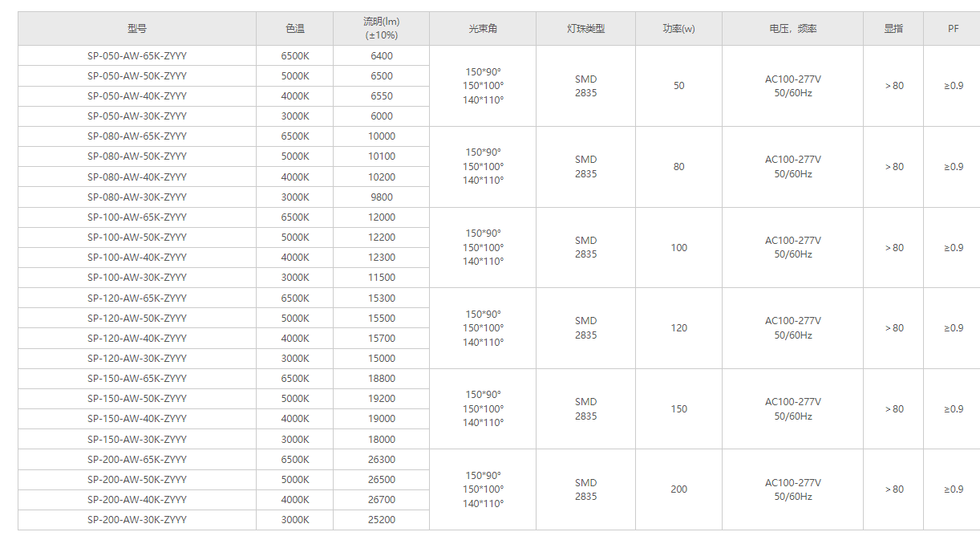Click the PF column header
The height and width of the screenshot is (536, 980).
click(953, 29)
